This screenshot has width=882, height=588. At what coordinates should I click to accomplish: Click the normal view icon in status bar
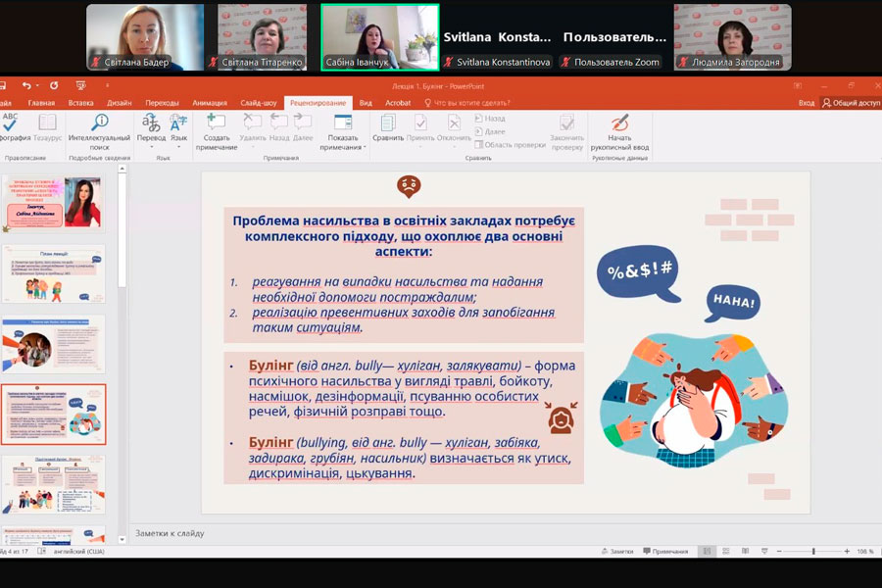(706, 552)
